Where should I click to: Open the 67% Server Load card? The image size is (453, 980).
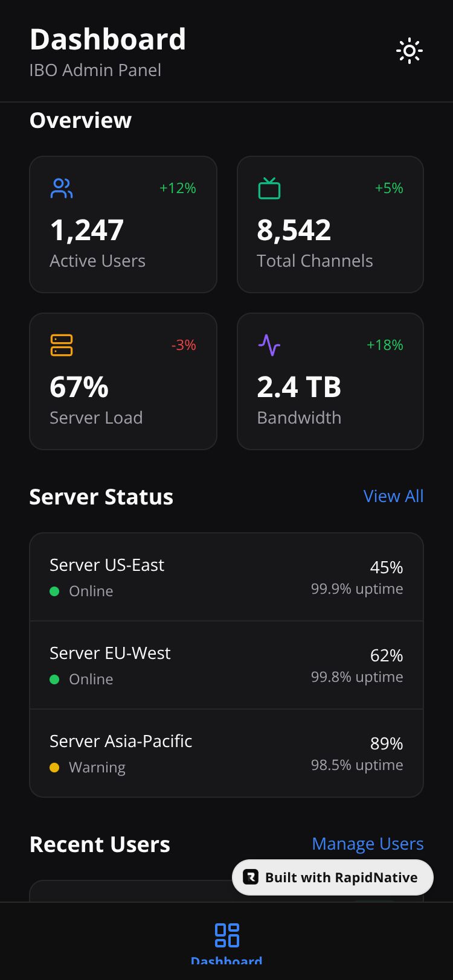click(x=123, y=381)
